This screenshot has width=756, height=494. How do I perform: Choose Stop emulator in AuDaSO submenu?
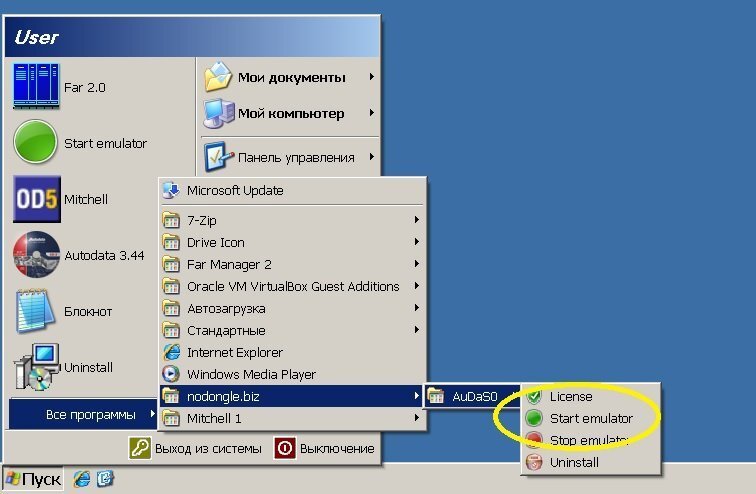(x=588, y=440)
